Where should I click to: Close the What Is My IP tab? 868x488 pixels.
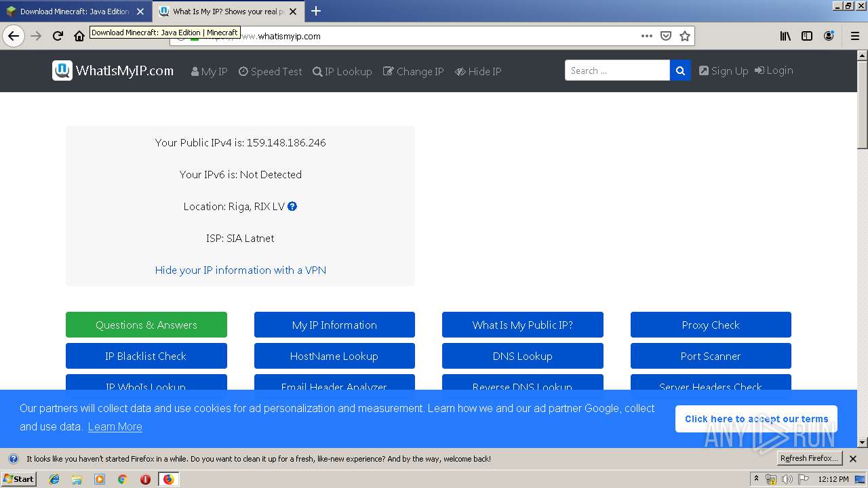click(x=294, y=12)
